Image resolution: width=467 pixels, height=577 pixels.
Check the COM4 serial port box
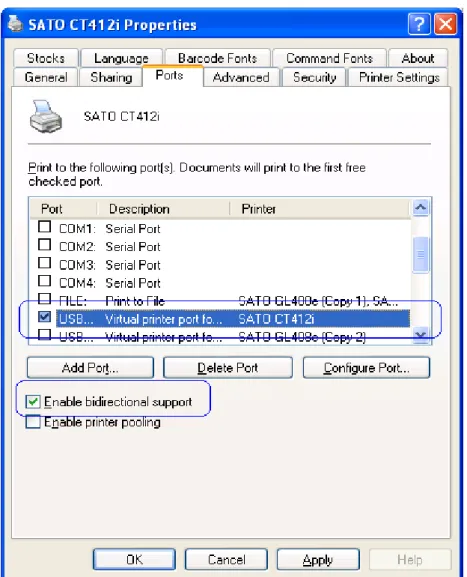click(x=45, y=281)
